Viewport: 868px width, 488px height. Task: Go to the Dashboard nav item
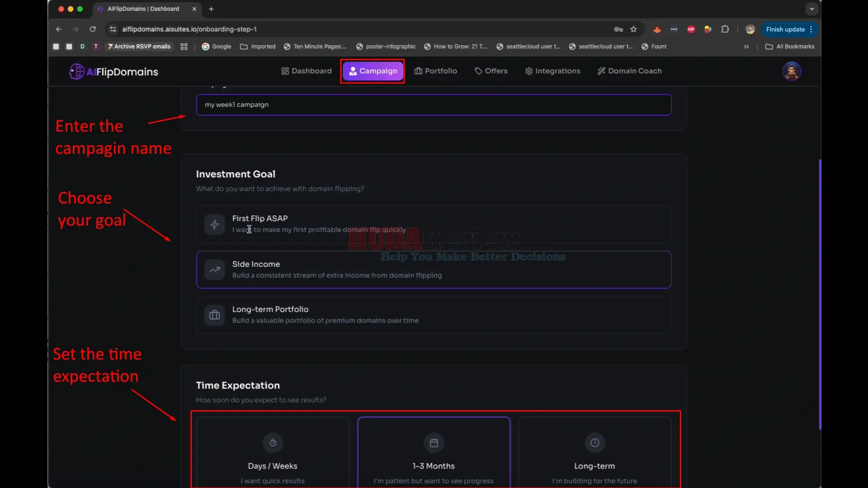pos(306,71)
